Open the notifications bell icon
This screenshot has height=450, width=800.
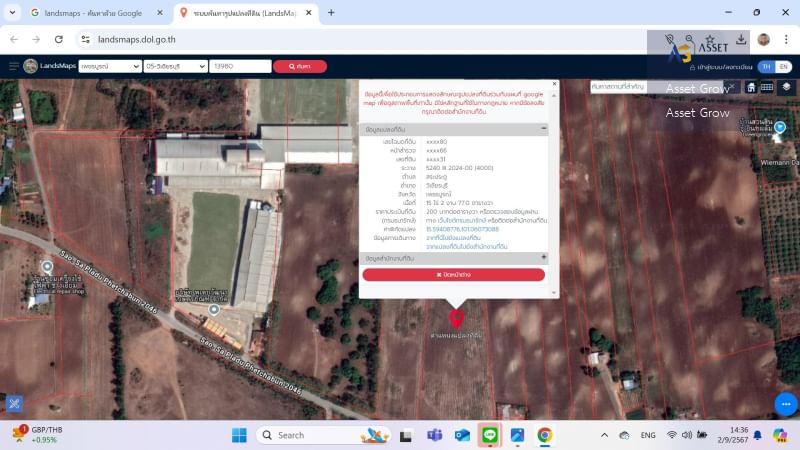(758, 435)
